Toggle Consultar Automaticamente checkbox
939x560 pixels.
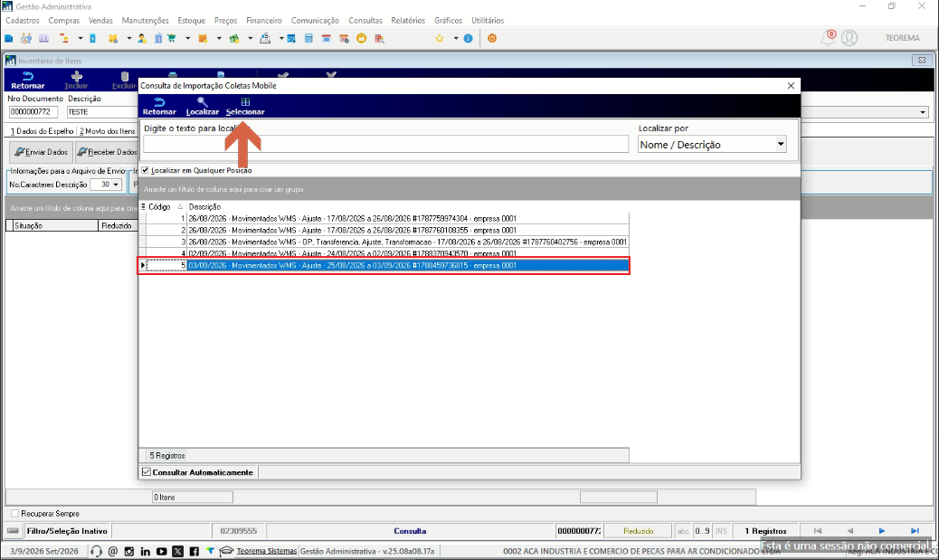(x=147, y=472)
